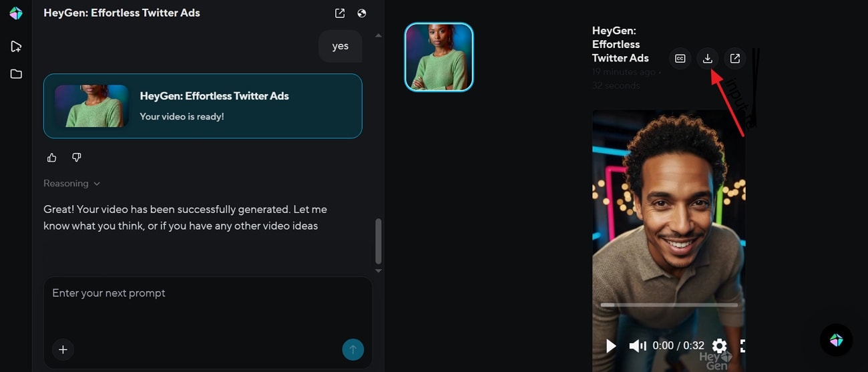Toggle closed captions CC button
Screen dimensions: 868x372
pos(680,59)
